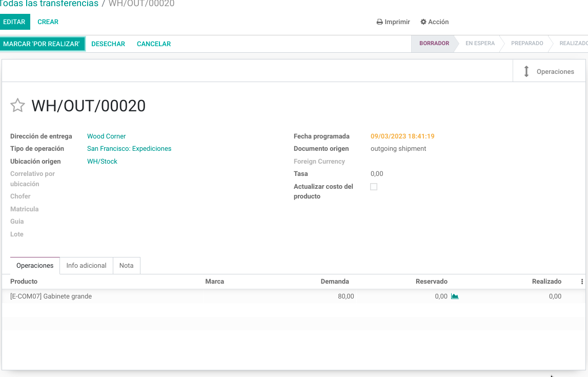This screenshot has height=377, width=588.
Task: Sort table by Producto column header
Action: point(24,282)
